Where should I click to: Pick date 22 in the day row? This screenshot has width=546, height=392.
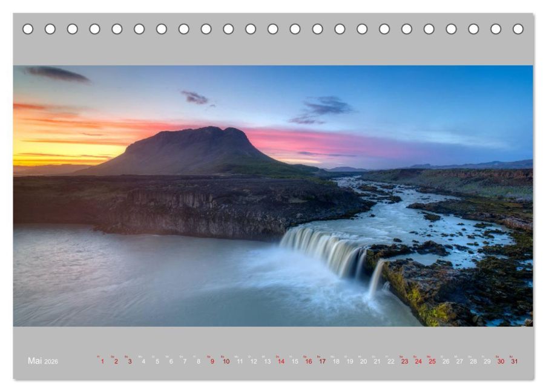click(x=391, y=361)
